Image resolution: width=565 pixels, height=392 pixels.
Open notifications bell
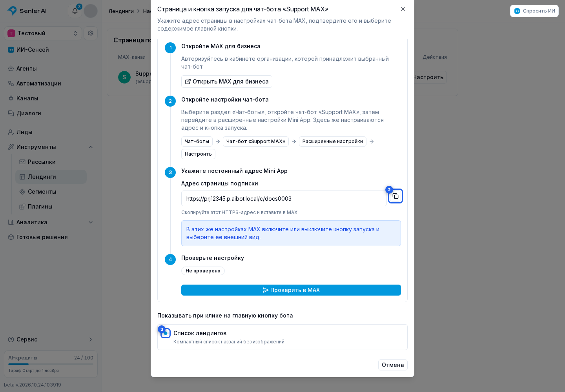(x=75, y=11)
